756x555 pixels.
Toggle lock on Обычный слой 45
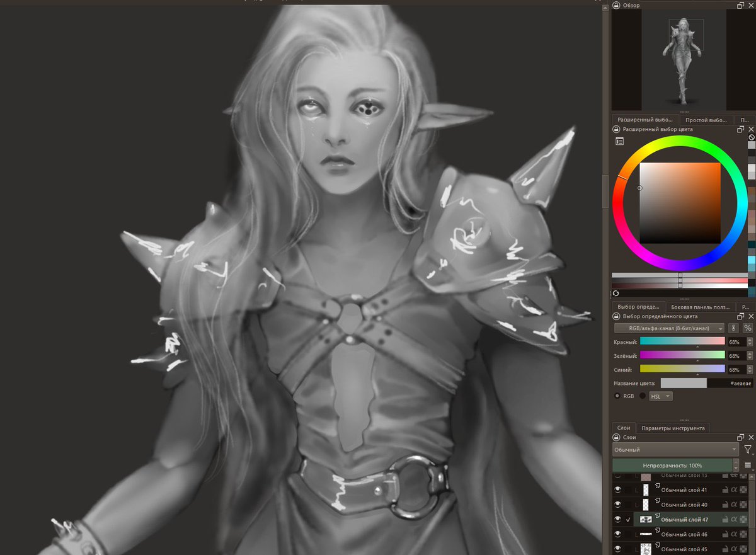click(x=725, y=549)
